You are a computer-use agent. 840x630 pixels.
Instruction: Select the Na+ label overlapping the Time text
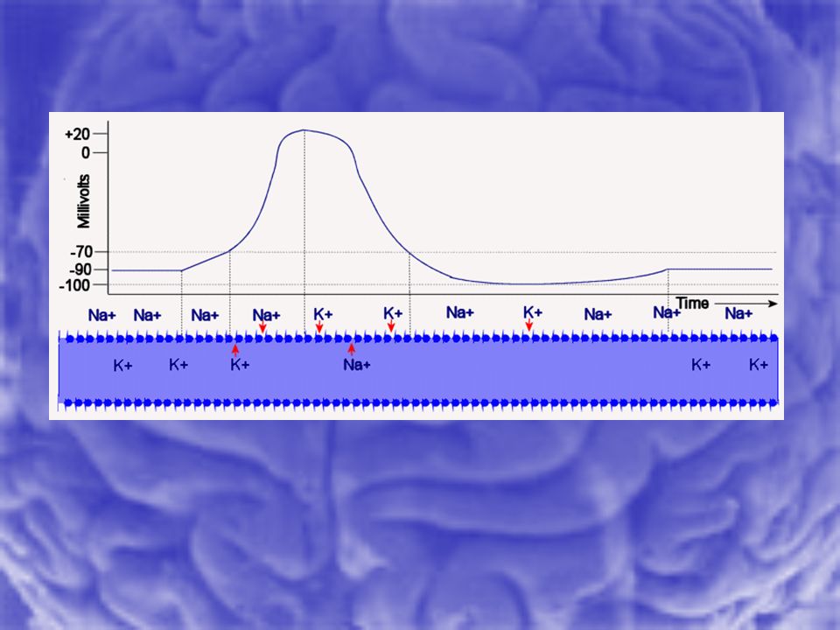pos(666,312)
